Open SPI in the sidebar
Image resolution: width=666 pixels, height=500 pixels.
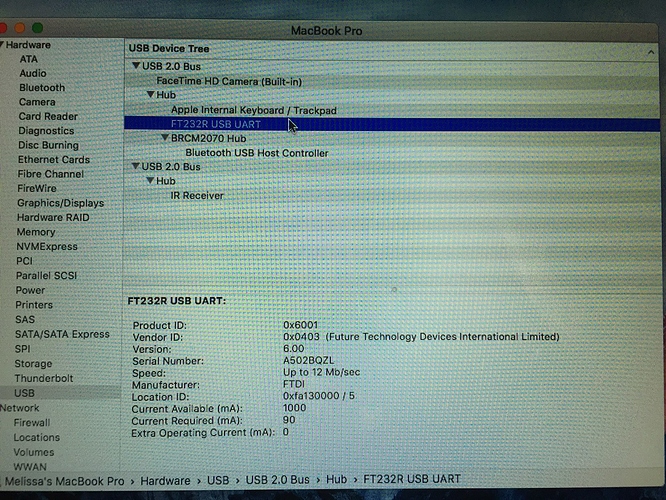(x=22, y=349)
